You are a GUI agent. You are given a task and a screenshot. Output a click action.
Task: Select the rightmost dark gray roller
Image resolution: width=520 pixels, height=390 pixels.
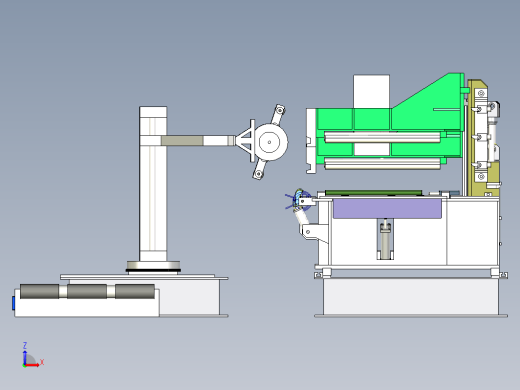tap(135, 291)
